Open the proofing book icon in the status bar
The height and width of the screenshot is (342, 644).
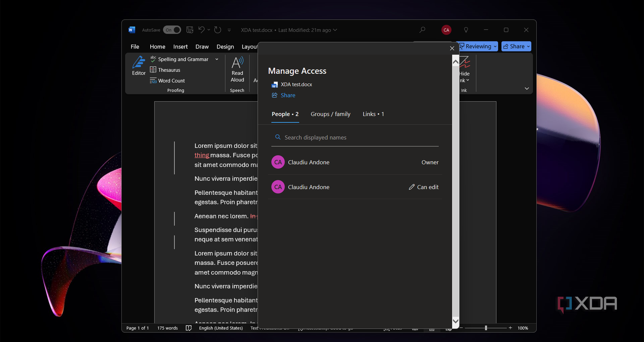(x=188, y=328)
